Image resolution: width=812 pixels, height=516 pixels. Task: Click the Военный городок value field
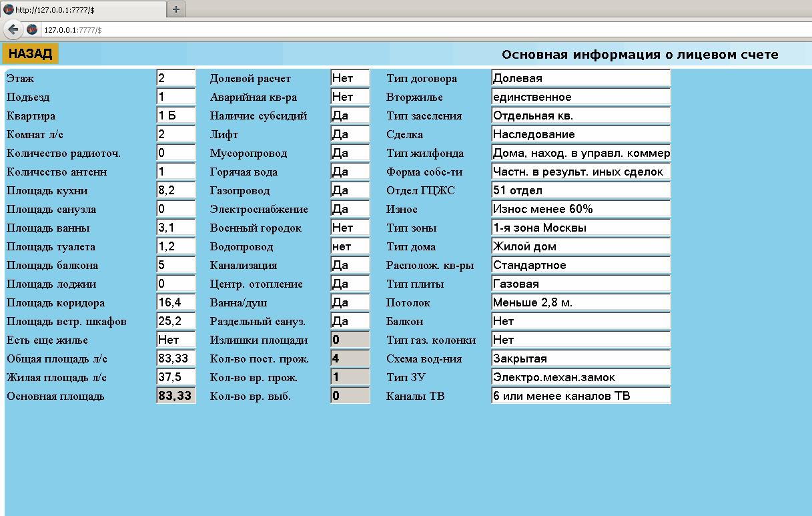(350, 228)
